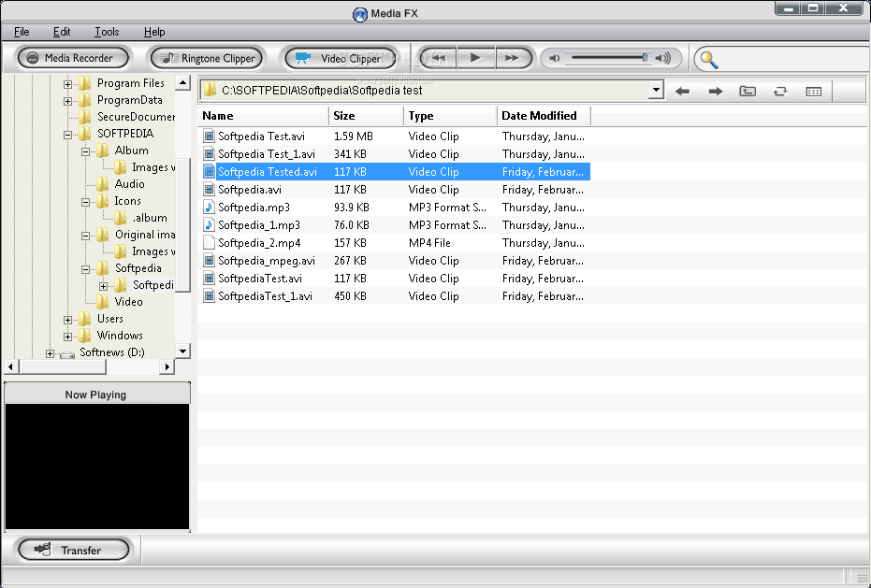Image resolution: width=871 pixels, height=588 pixels.
Task: Open the Edit menu
Action: [62, 32]
